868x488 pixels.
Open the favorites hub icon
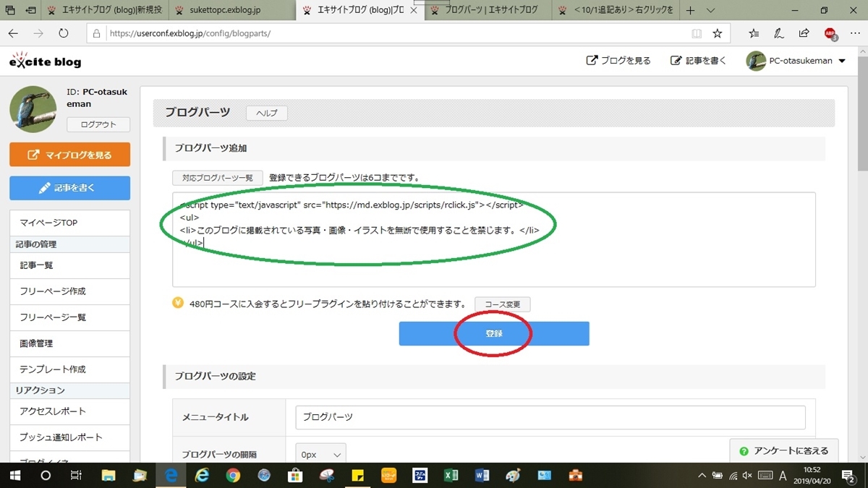(x=754, y=33)
